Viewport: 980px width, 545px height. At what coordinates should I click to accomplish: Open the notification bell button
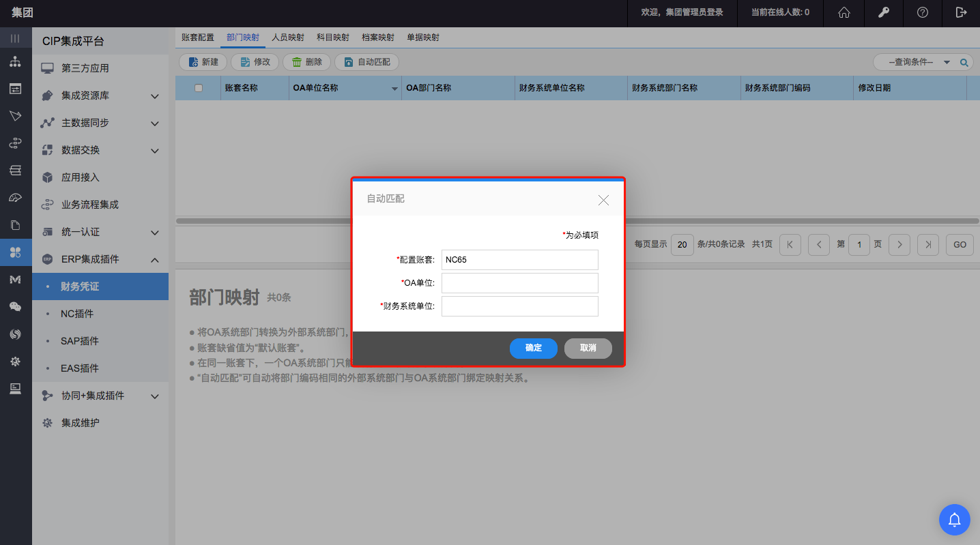tap(955, 520)
